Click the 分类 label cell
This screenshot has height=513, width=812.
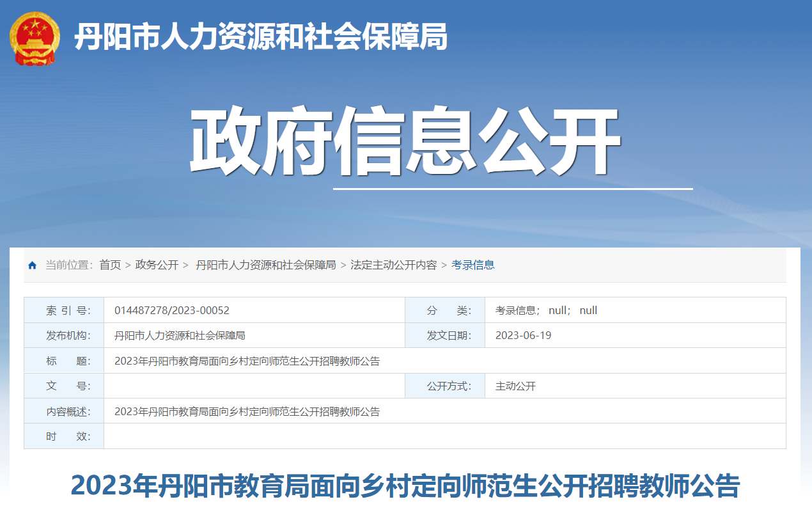[x=445, y=310]
